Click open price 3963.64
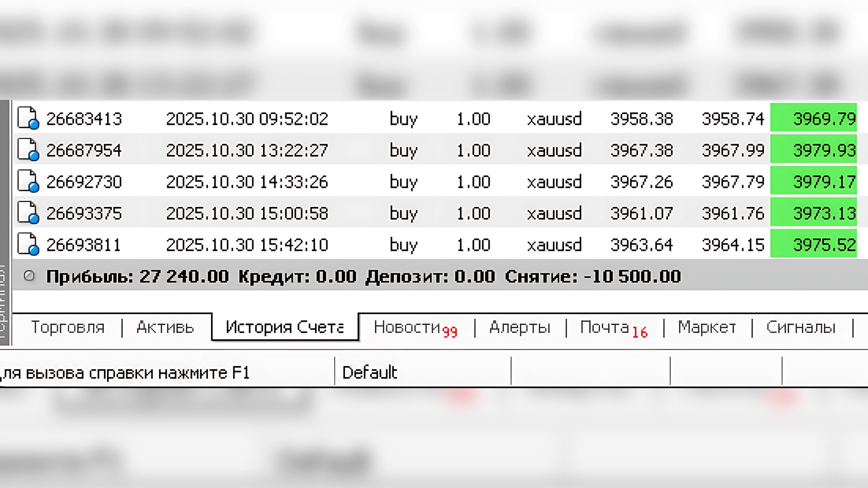The image size is (868, 488). 642,245
